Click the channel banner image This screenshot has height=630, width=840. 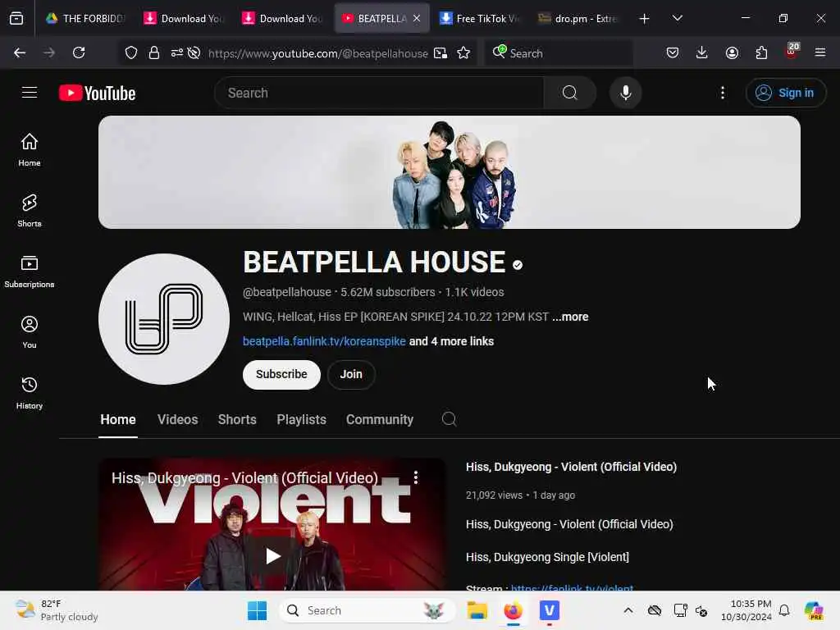point(449,172)
